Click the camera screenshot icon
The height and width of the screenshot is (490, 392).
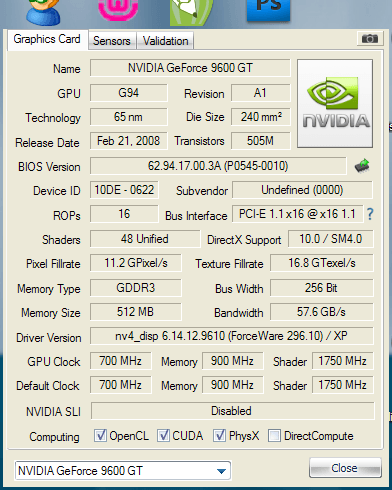tap(370, 39)
